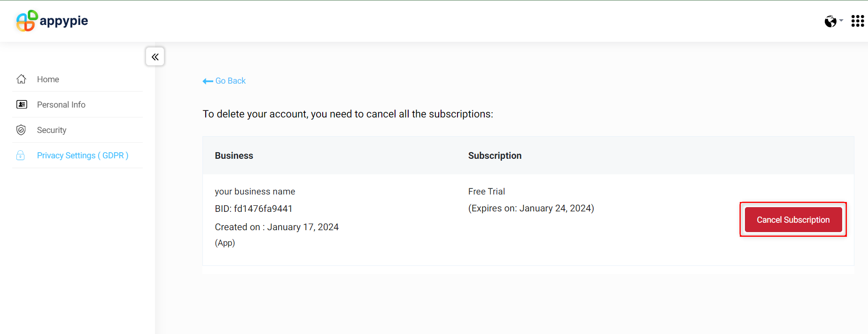This screenshot has height=334, width=868.
Task: Click the (App) label
Action: [225, 243]
